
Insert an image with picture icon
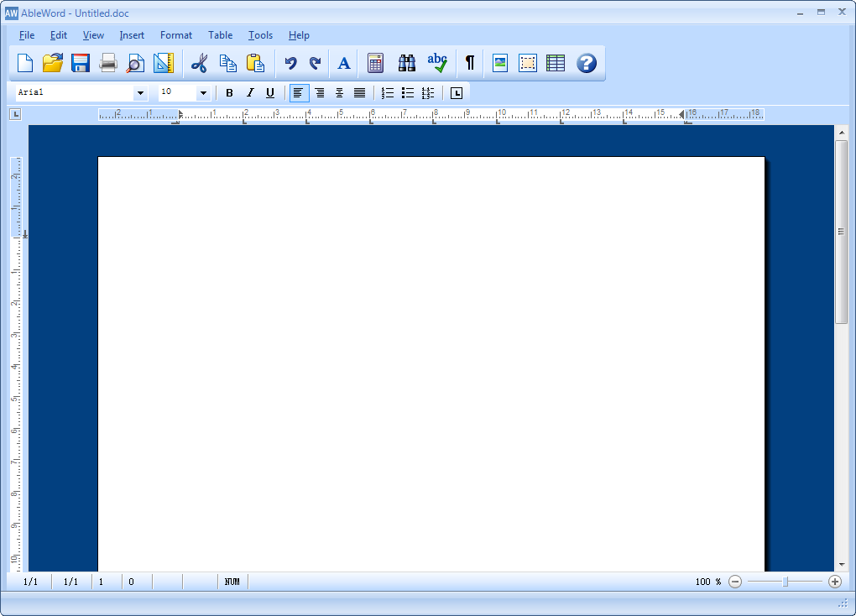(500, 63)
